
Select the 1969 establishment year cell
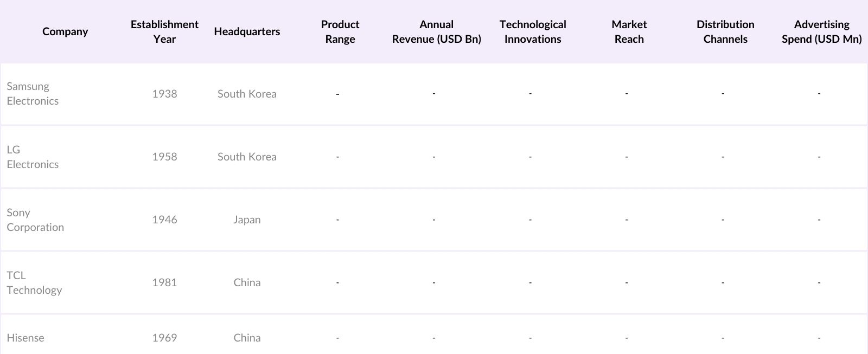164,338
